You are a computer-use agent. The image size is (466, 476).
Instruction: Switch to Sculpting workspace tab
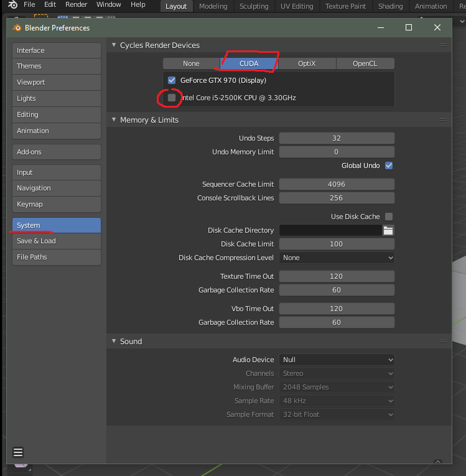click(x=254, y=6)
